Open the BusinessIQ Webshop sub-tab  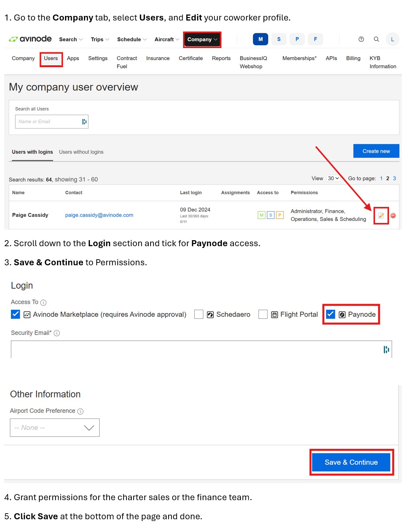point(253,62)
